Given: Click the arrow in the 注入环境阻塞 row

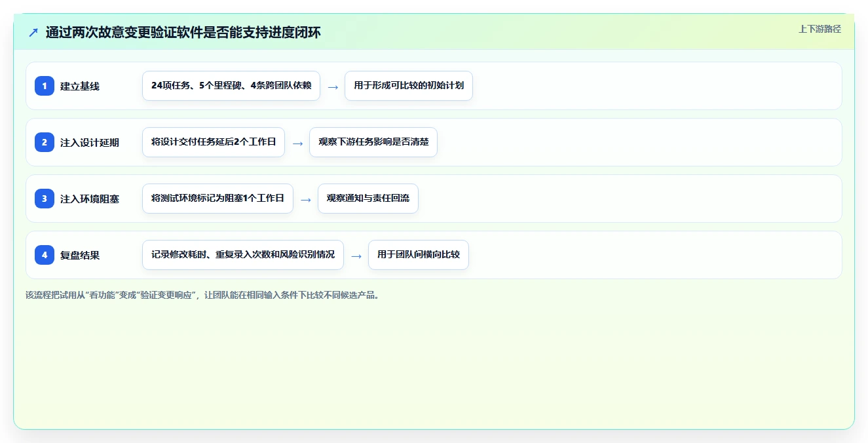Looking at the screenshot, I should 306,199.
